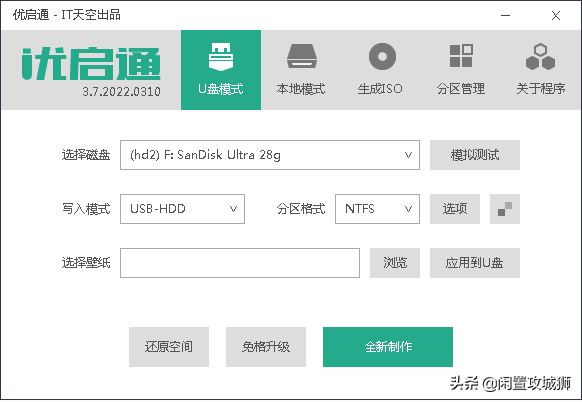Click 浏览 to choose a wallpaper
The width and height of the screenshot is (582, 402).
395,263
